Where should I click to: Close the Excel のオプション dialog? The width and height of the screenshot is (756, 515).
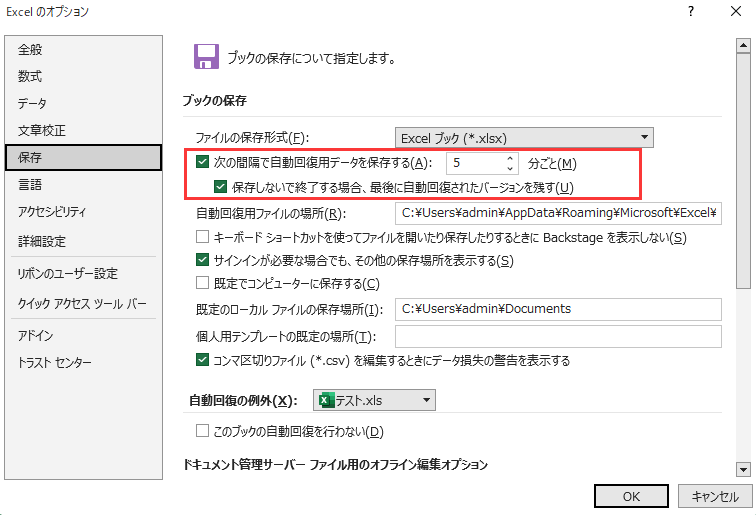coord(735,11)
